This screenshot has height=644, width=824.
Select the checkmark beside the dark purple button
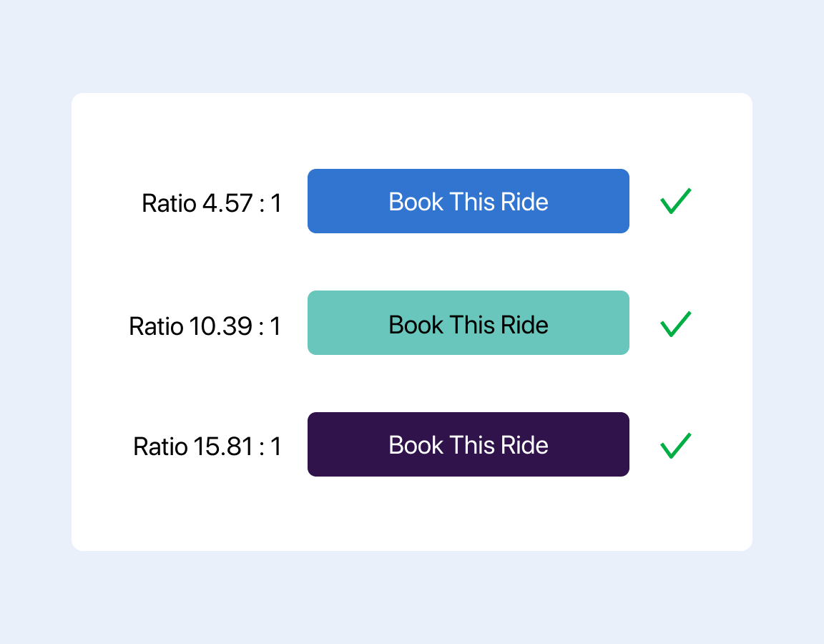pos(675,445)
